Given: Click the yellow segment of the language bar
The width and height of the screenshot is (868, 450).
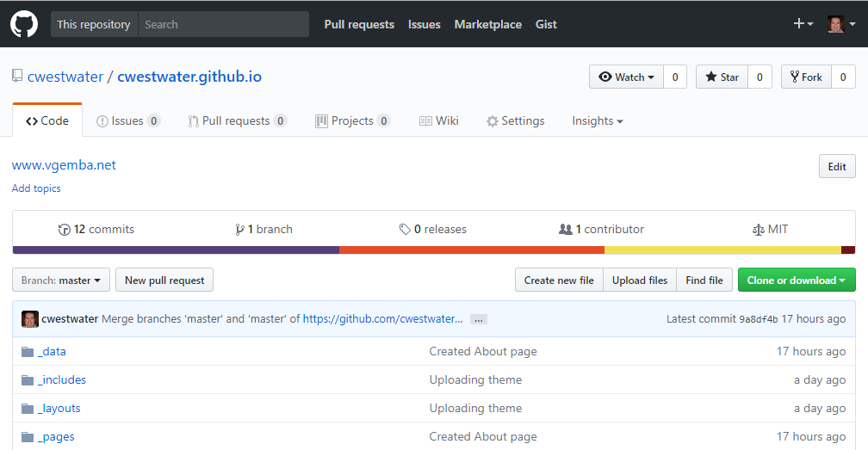Looking at the screenshot, I should (x=723, y=250).
